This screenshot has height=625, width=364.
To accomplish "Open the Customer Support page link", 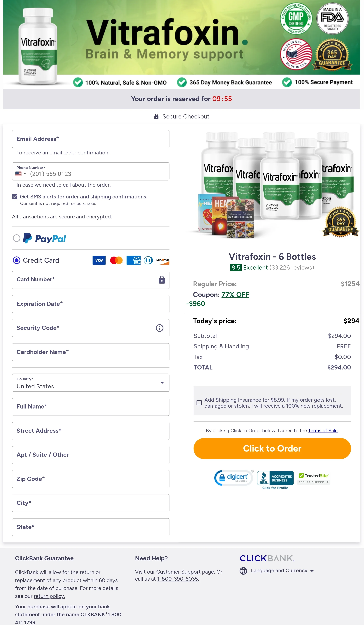I will coord(178,572).
